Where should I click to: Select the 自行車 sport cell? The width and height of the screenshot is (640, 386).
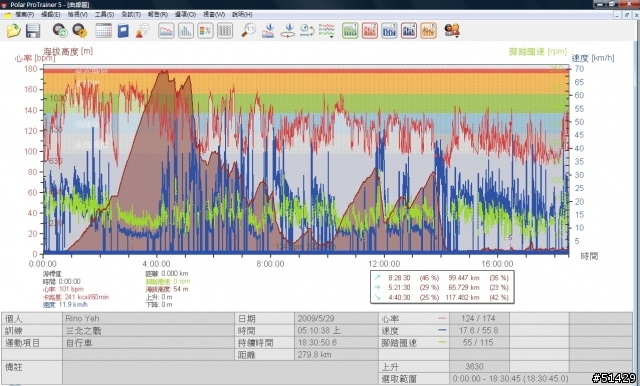pos(149,343)
